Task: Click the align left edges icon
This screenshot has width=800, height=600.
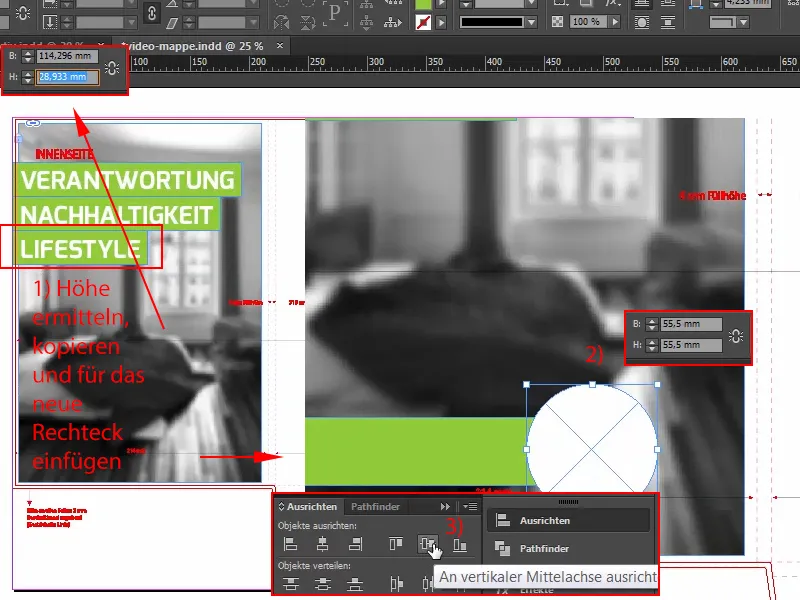Action: point(290,544)
